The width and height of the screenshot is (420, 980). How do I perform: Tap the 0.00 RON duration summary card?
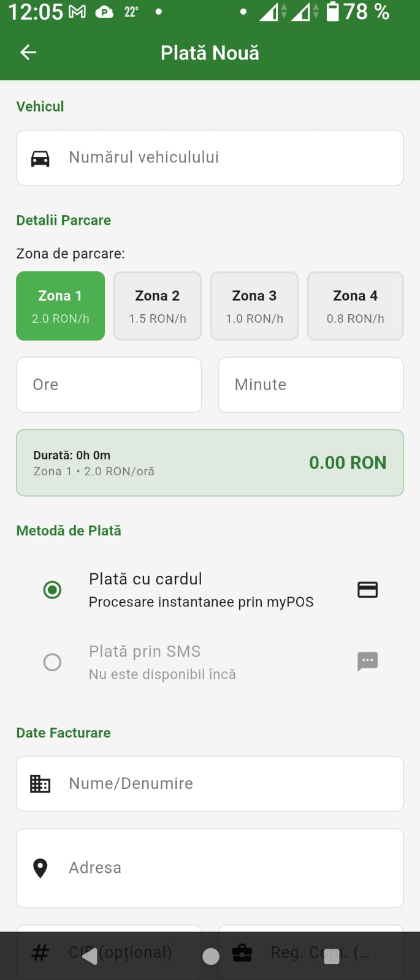pos(210,462)
